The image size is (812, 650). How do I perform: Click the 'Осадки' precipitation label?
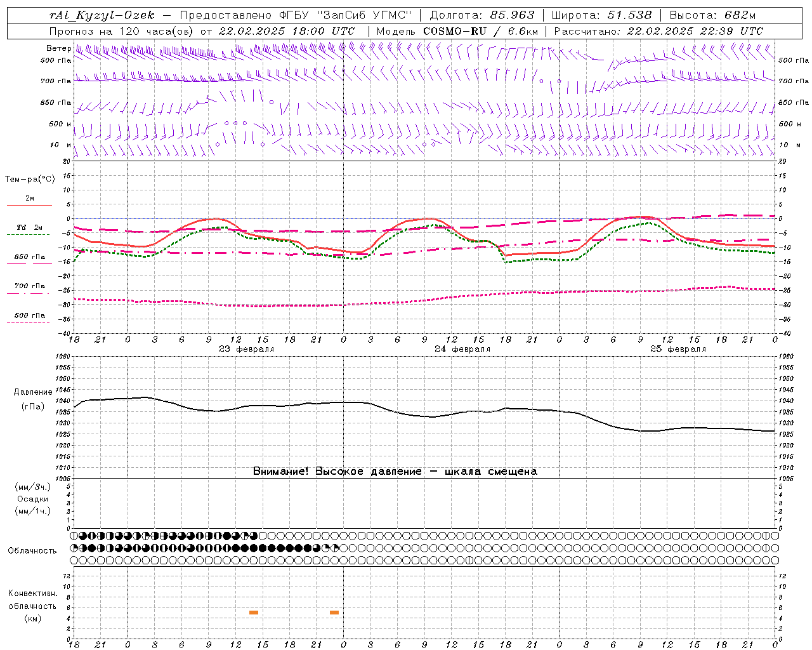click(33, 499)
